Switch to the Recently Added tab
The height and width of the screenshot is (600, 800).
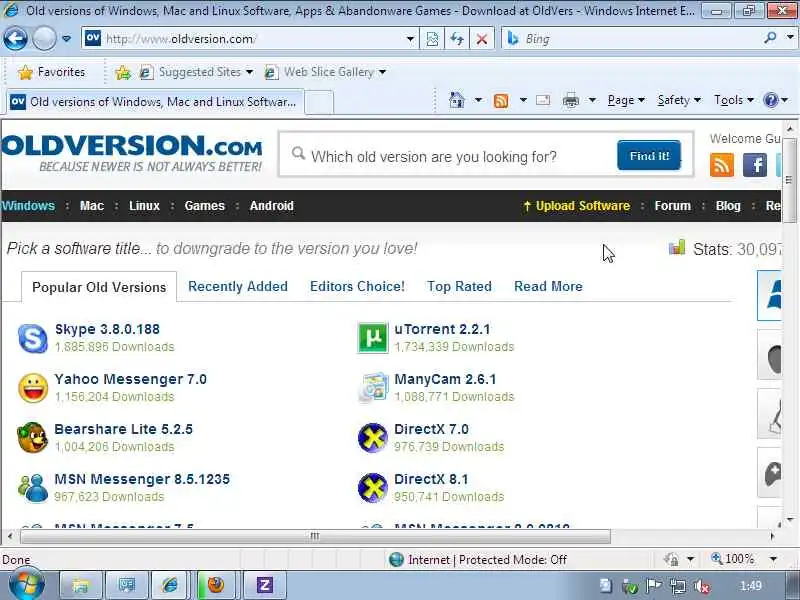[x=238, y=286]
